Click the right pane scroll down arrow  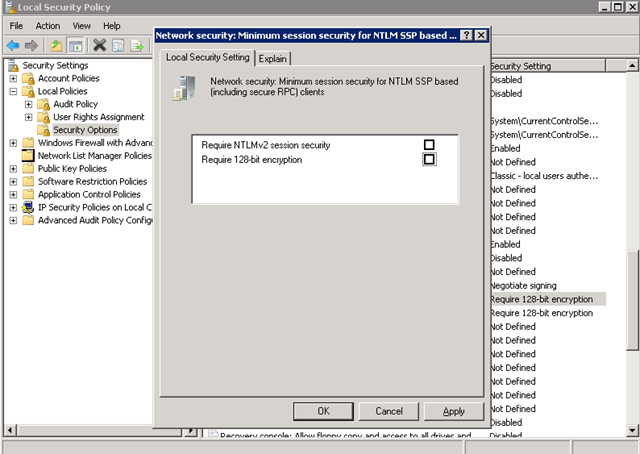[x=632, y=430]
